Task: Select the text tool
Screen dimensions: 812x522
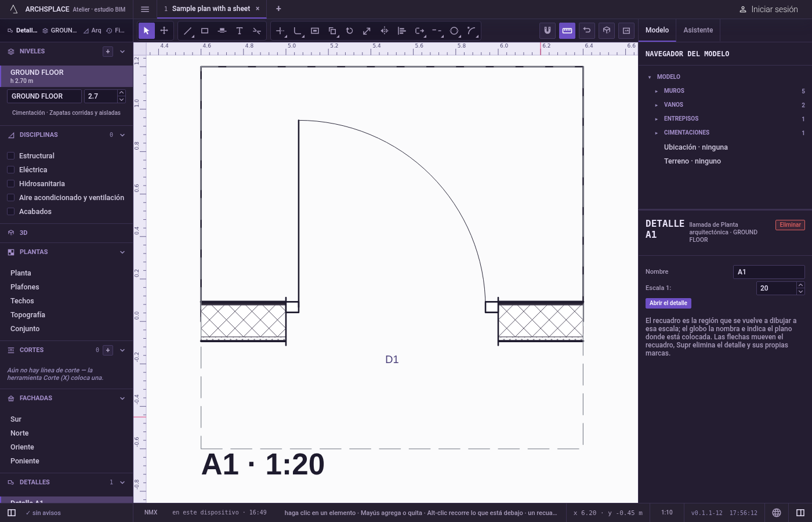Action: (x=240, y=31)
